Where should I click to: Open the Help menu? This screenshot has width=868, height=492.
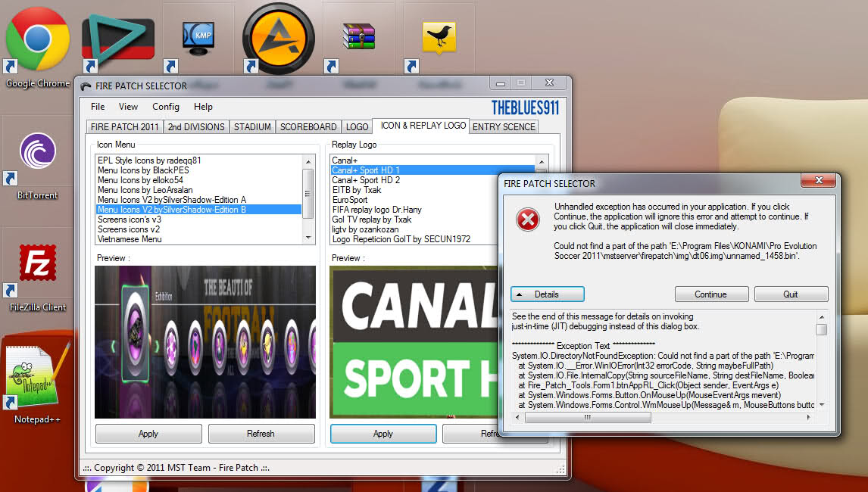203,107
